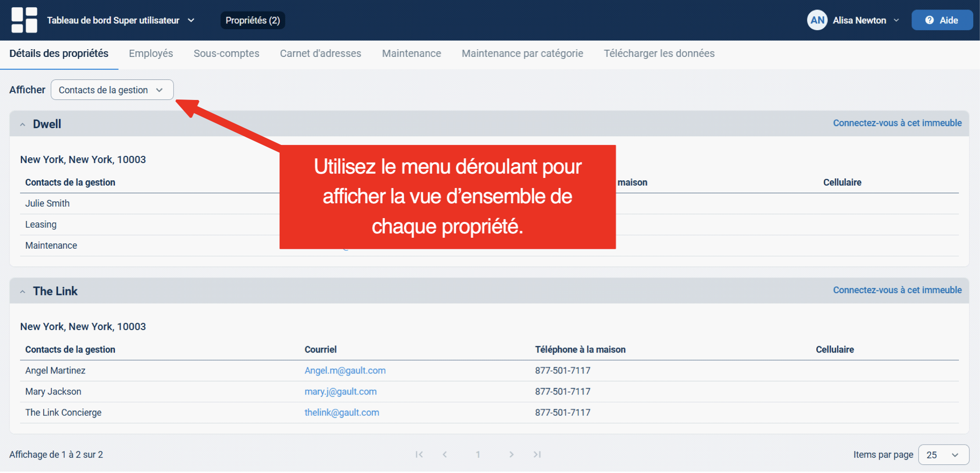
Task: Click the previous page arrow
Action: pos(445,454)
